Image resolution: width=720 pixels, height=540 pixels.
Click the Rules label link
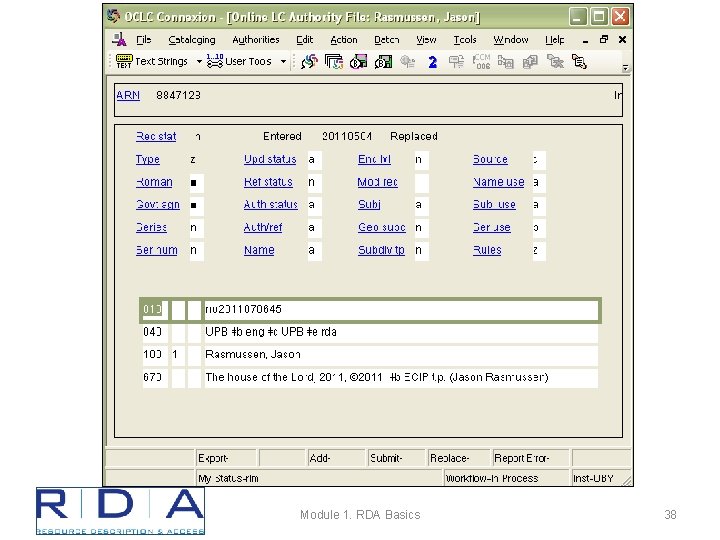click(x=487, y=250)
